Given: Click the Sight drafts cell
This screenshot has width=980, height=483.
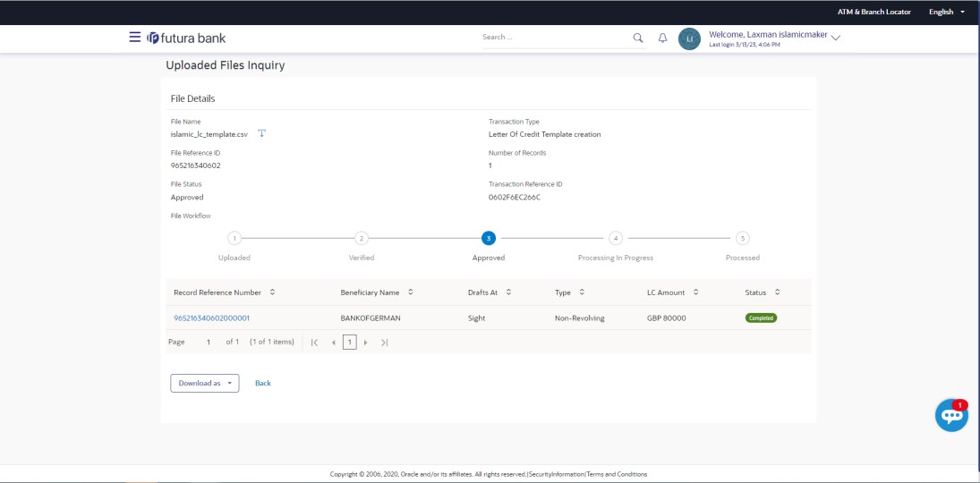Looking at the screenshot, I should [476, 318].
